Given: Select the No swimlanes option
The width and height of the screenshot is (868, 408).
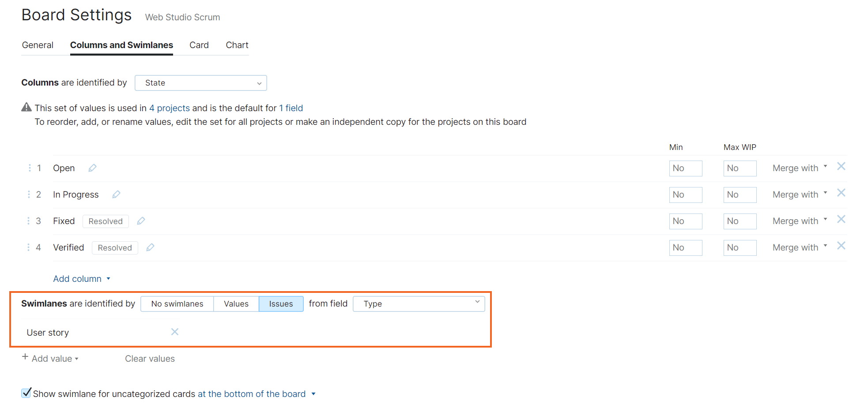Looking at the screenshot, I should (x=177, y=304).
